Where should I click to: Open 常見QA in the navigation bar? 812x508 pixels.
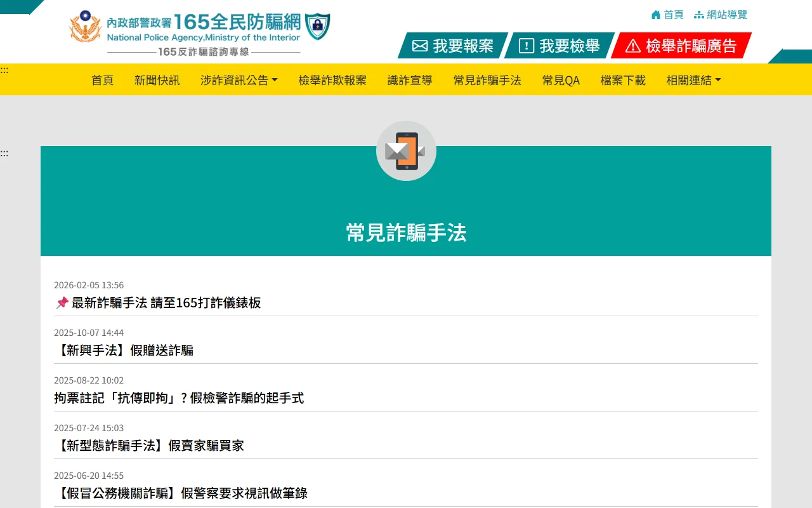(x=561, y=80)
